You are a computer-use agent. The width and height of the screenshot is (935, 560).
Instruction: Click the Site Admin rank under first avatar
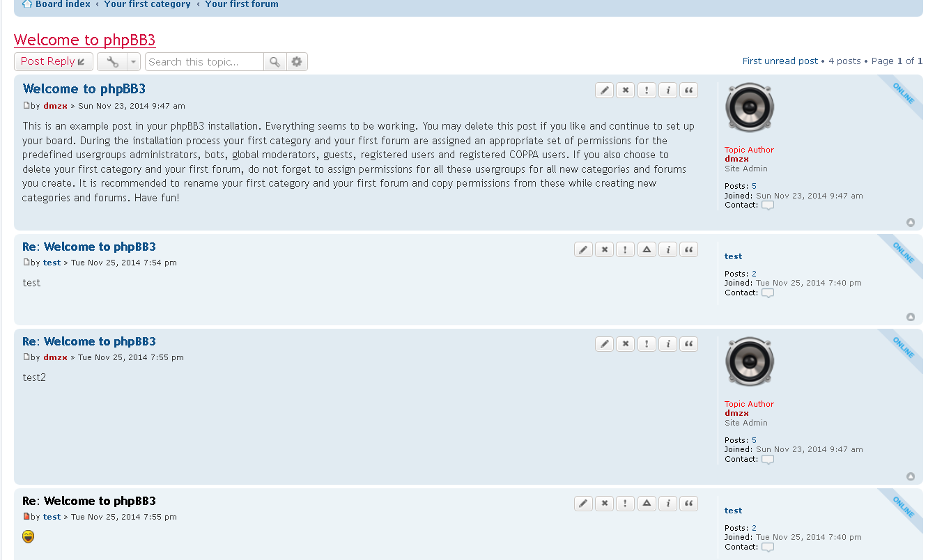coord(746,169)
